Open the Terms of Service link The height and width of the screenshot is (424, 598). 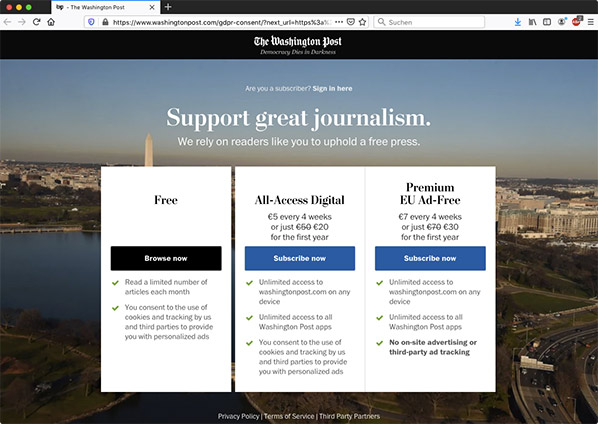tap(289, 416)
